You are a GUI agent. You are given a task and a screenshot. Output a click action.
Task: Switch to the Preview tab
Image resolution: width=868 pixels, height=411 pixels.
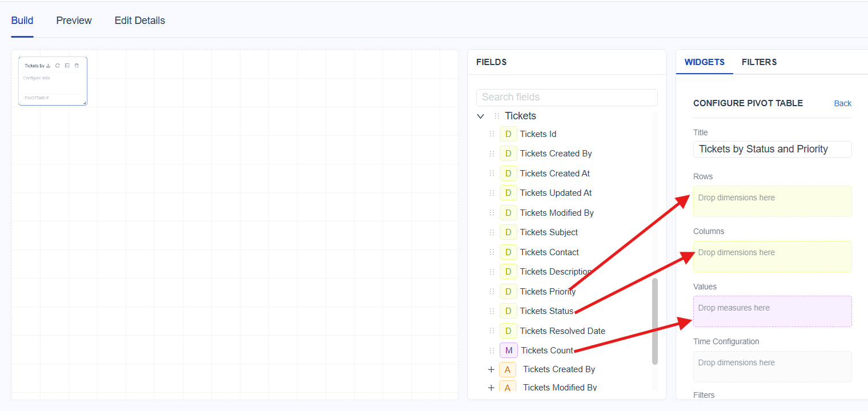click(x=74, y=21)
